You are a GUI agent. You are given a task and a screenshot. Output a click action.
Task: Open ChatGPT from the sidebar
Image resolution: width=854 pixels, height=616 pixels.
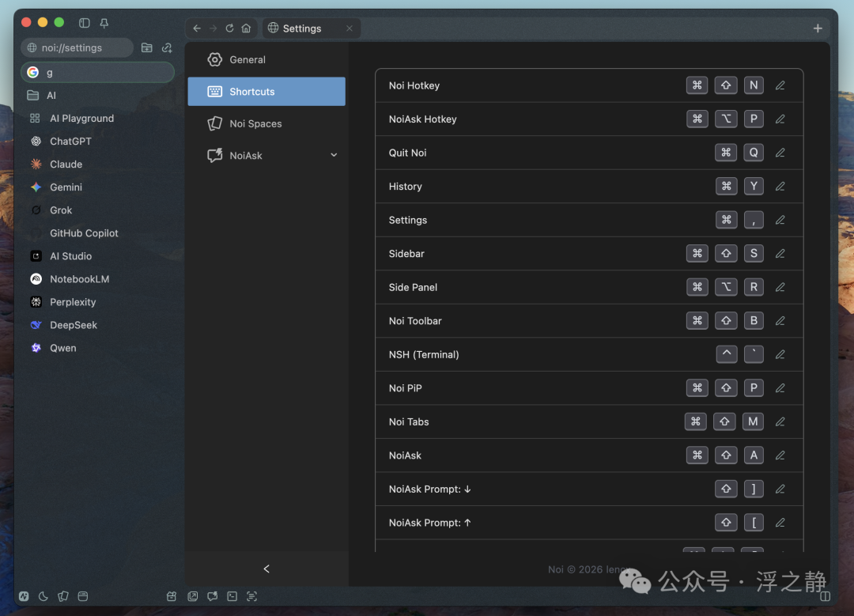pyautogui.click(x=98, y=142)
